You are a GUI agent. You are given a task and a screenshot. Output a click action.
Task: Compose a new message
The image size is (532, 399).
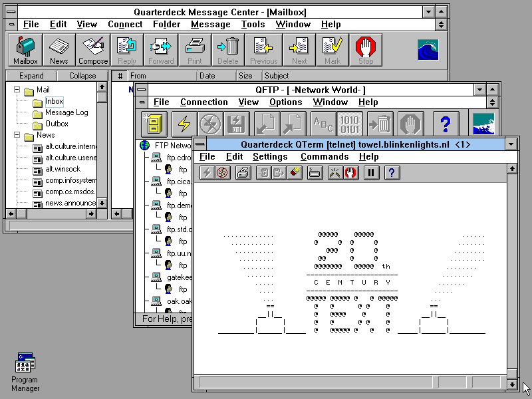coord(93,50)
